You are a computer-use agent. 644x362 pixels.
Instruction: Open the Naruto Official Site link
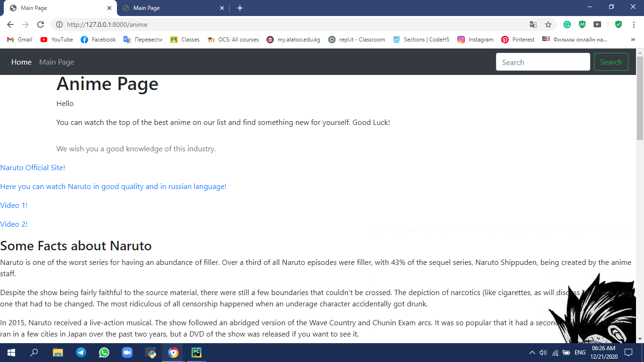(x=33, y=167)
